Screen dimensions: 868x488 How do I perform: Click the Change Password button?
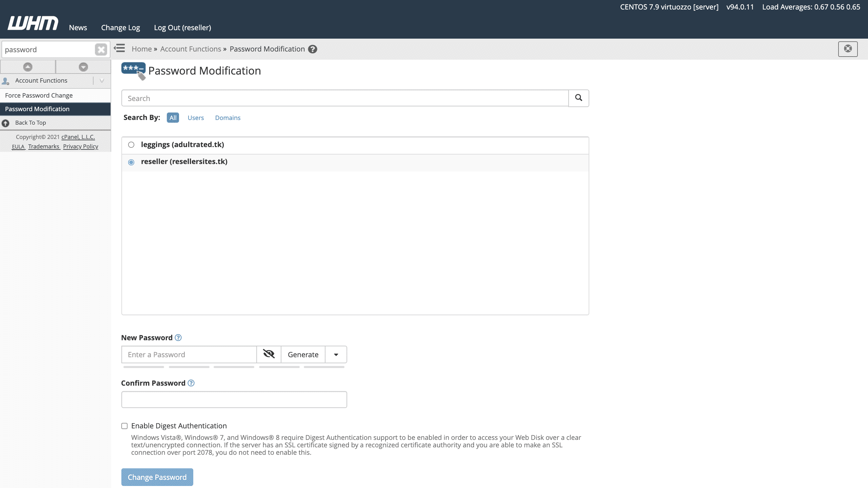(x=157, y=477)
